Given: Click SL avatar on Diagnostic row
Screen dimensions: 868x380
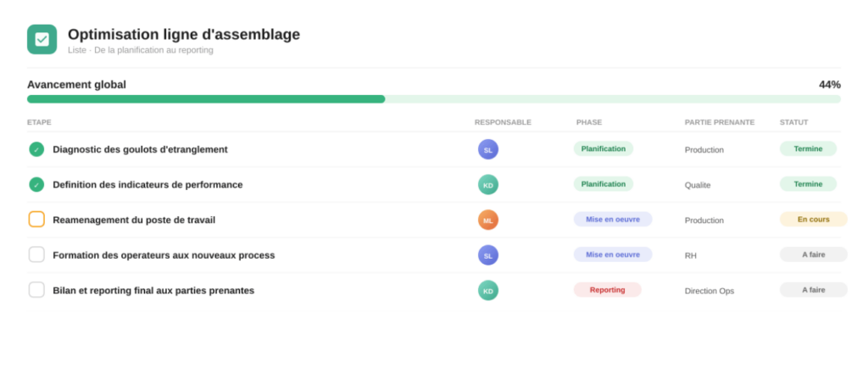Looking at the screenshot, I should tap(488, 149).
